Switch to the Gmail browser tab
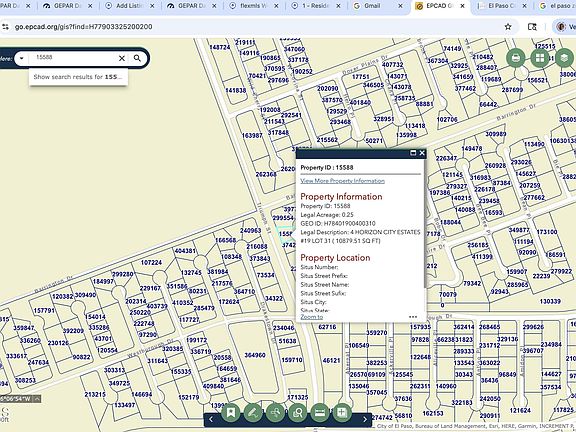 378,6
